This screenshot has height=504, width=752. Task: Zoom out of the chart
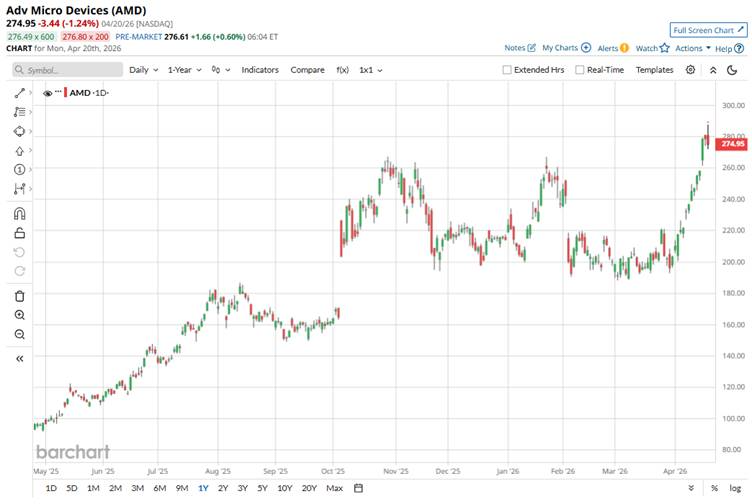[19, 334]
